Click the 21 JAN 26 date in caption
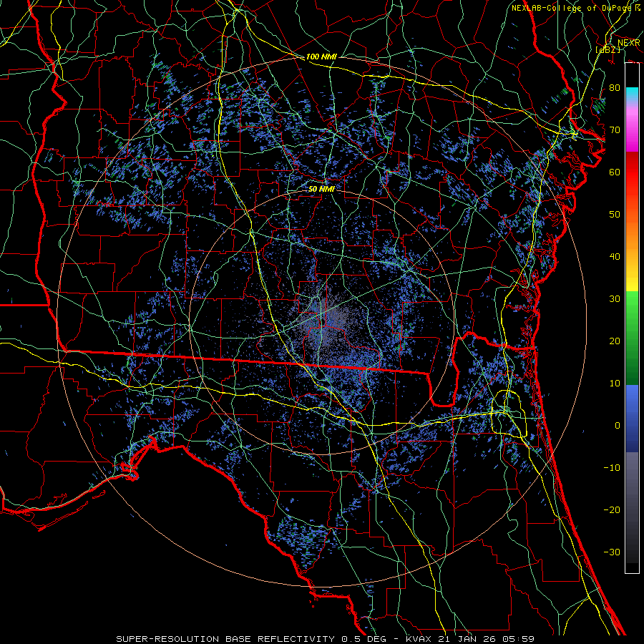 pyautogui.click(x=468, y=639)
